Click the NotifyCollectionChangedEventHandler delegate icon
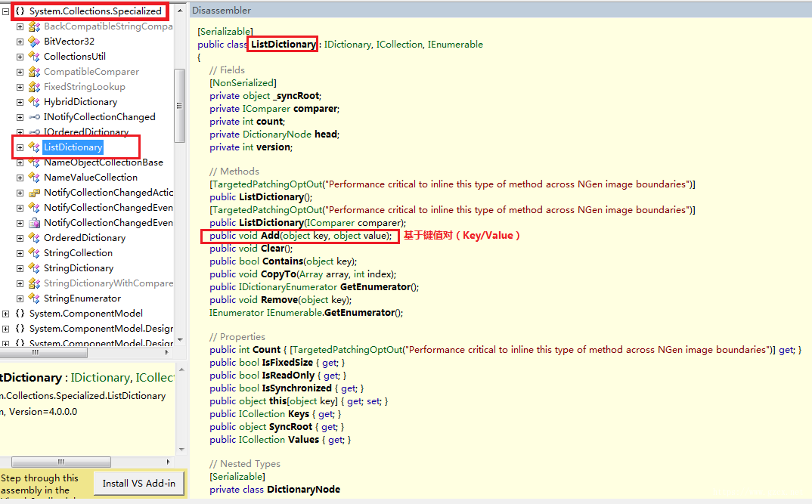 tap(34, 223)
